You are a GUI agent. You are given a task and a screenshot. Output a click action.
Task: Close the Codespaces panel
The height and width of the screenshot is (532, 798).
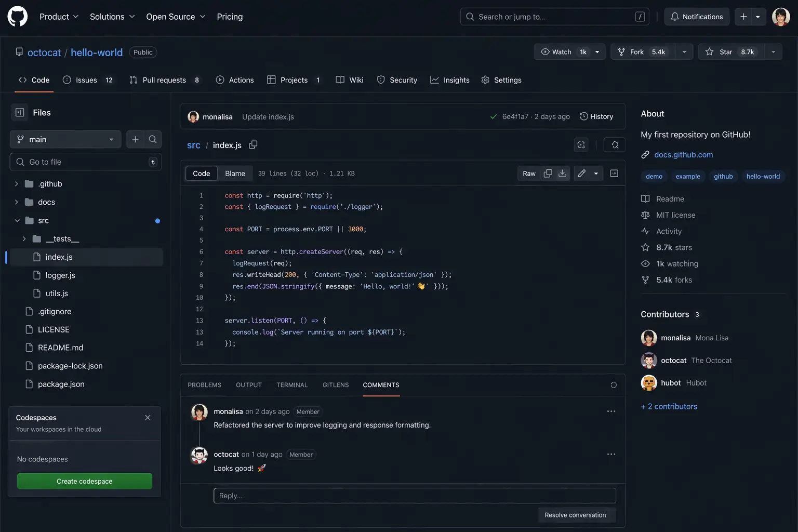148,418
